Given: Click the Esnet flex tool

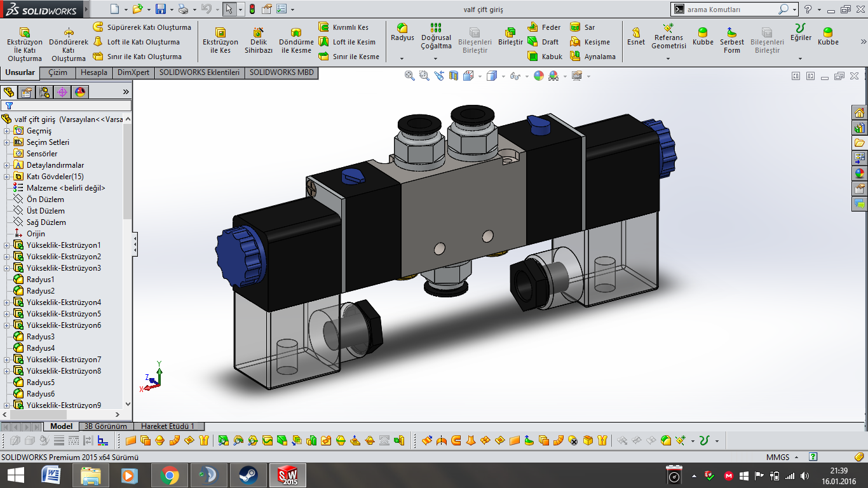Looking at the screenshot, I should [636, 36].
